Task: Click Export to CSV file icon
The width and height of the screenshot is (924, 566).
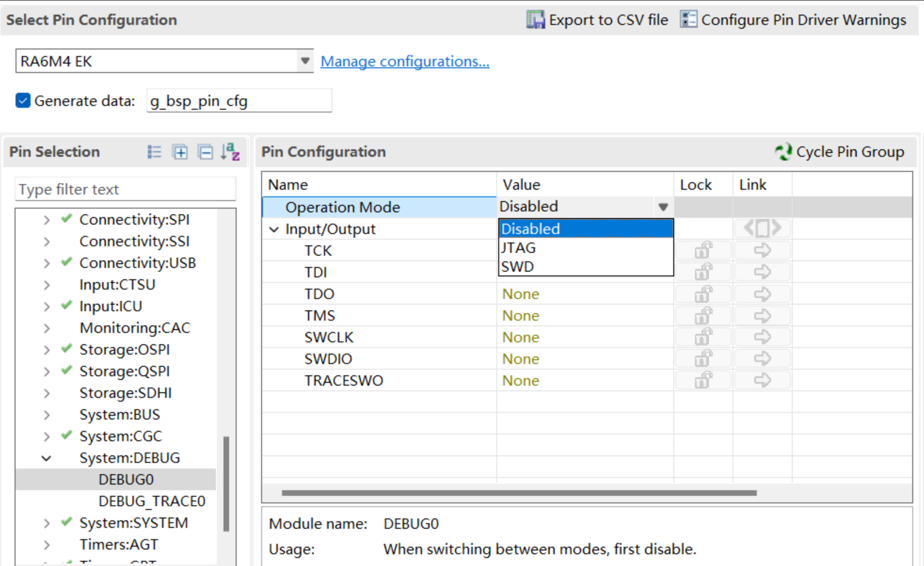Action: pos(535,20)
